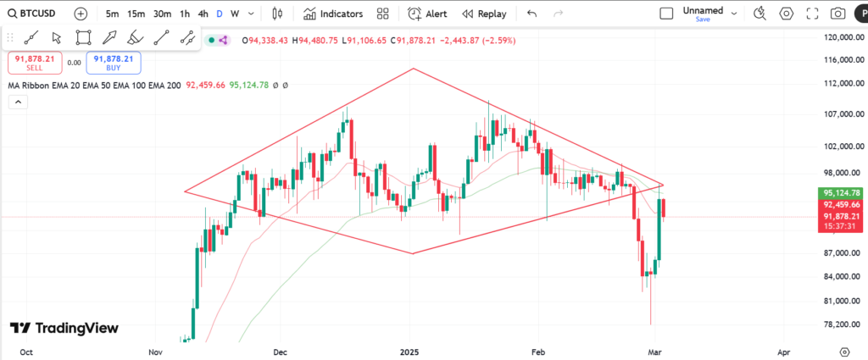868x360 pixels.
Task: Switch to the 5m timeframe
Action: point(112,14)
